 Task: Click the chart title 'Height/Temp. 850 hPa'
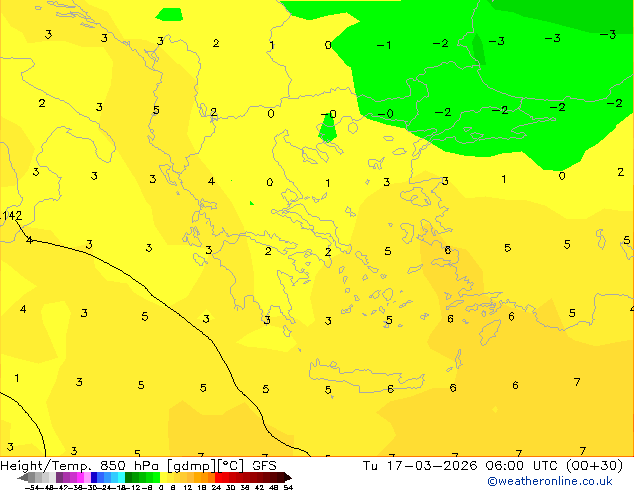[80, 466]
